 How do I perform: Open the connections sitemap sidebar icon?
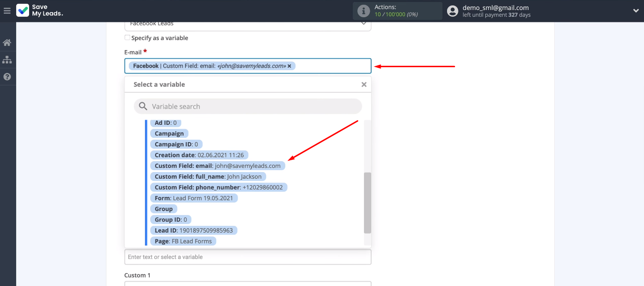[7, 60]
